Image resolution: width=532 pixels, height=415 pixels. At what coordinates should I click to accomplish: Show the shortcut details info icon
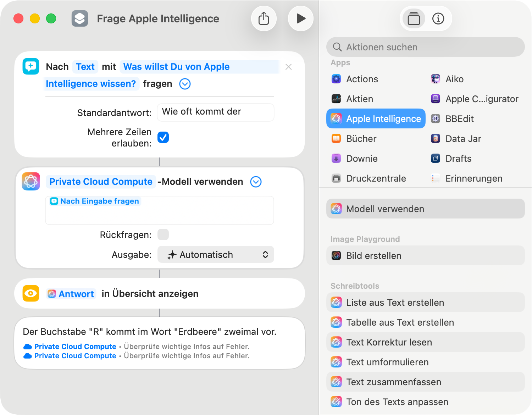pyautogui.click(x=438, y=18)
